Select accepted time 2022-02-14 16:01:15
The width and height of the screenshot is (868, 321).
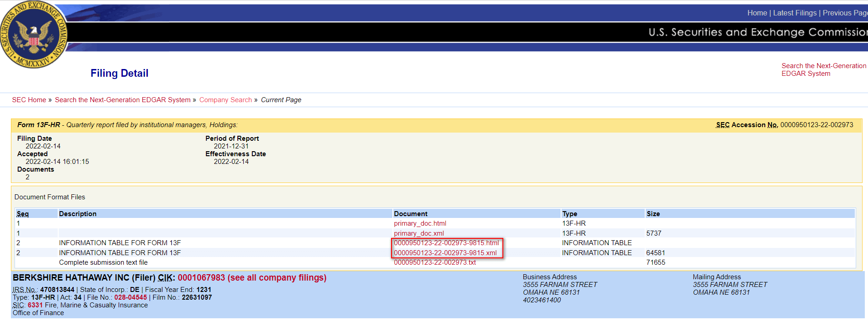pyautogui.click(x=57, y=162)
